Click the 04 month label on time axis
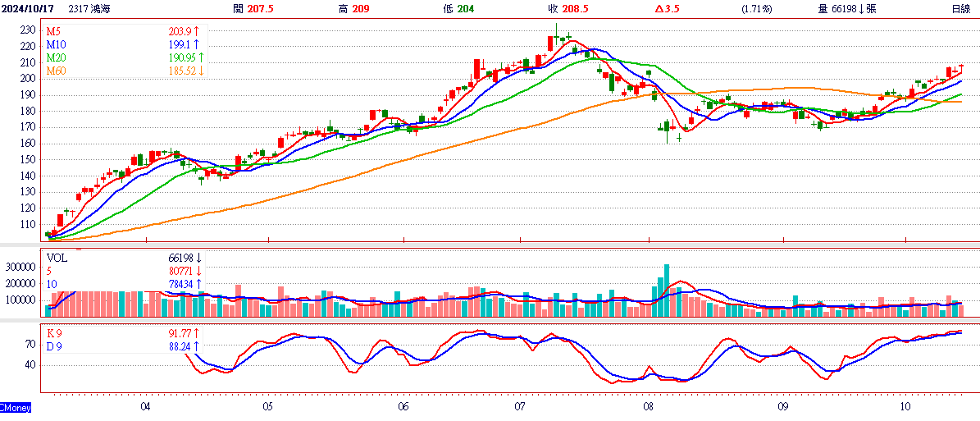 pos(146,406)
